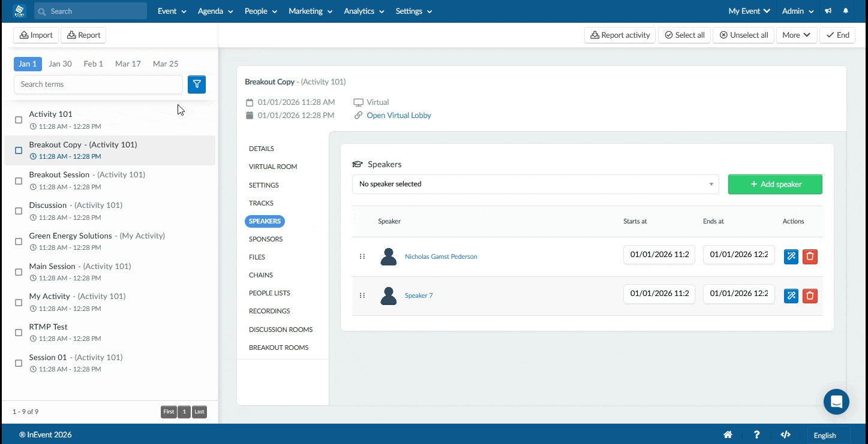Expand the My Event dropdown

coord(749,11)
